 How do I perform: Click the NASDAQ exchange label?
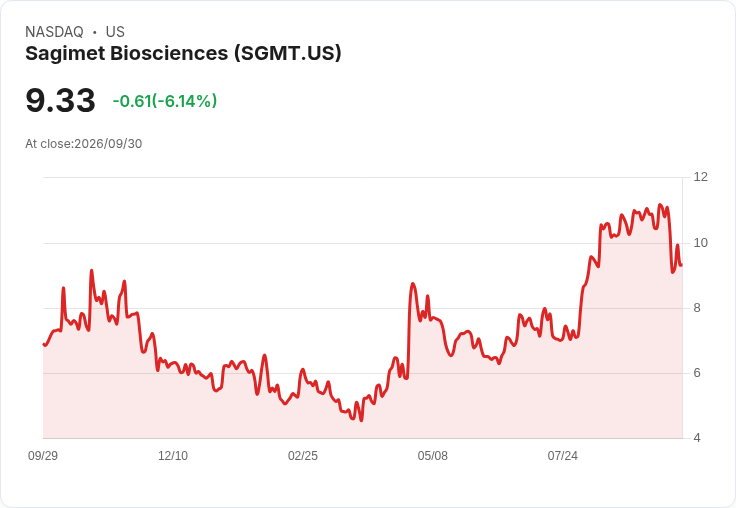pos(54,32)
